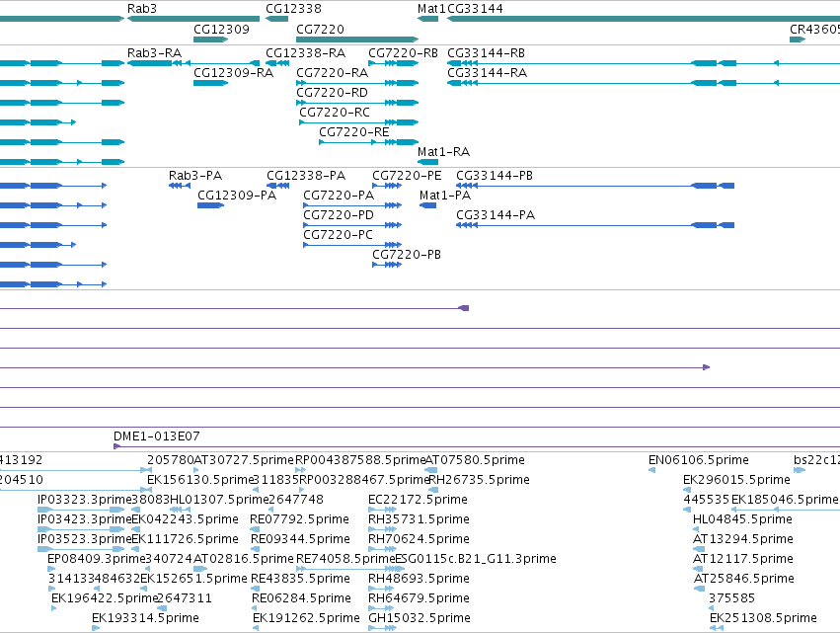The image size is (840, 633).
Task: Click the AT25846.5prime EST label
Action: (744, 579)
